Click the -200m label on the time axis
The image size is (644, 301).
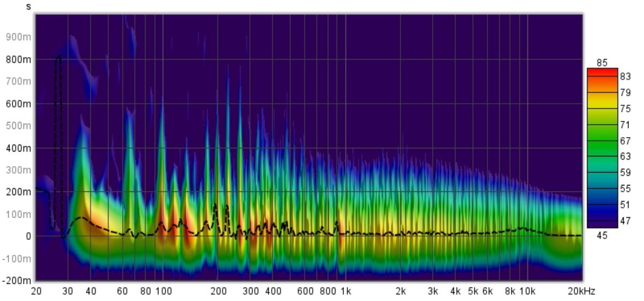17,281
